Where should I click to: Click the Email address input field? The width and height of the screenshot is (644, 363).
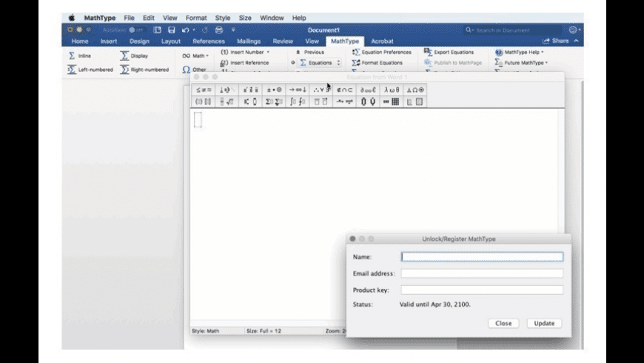click(482, 273)
